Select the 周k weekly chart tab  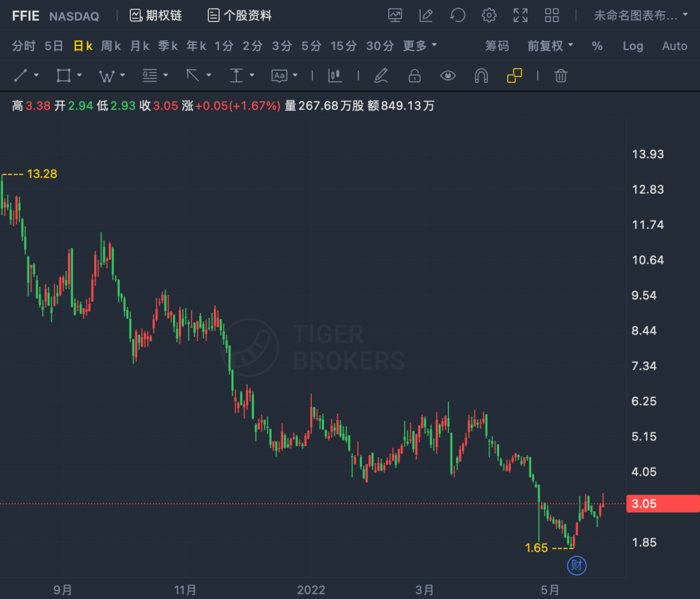coord(111,45)
